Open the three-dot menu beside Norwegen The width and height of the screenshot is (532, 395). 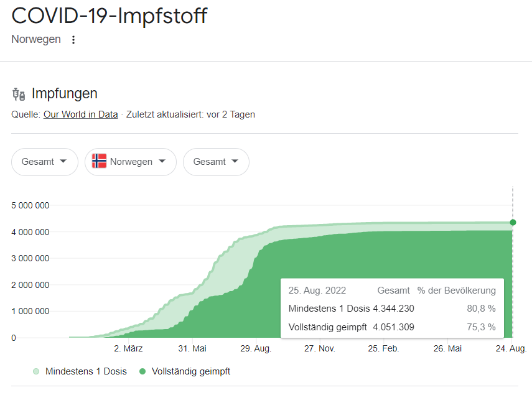pyautogui.click(x=73, y=40)
